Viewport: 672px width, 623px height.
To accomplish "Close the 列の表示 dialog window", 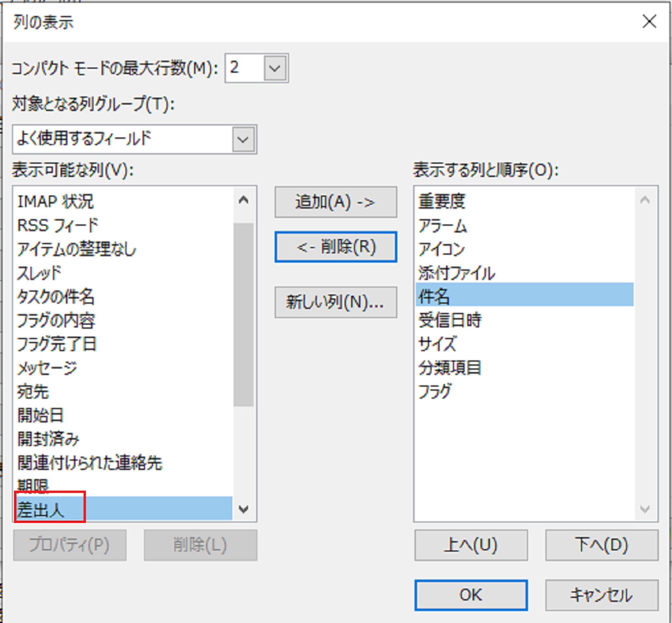I will tap(649, 22).
